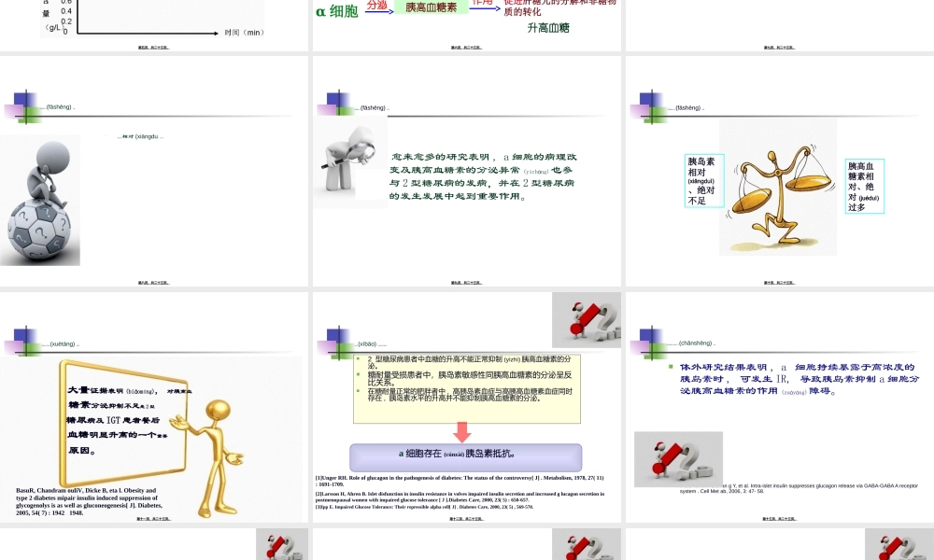
Task: Select the 胰岛素相对、绝对不足 text box
Action: pos(703,180)
